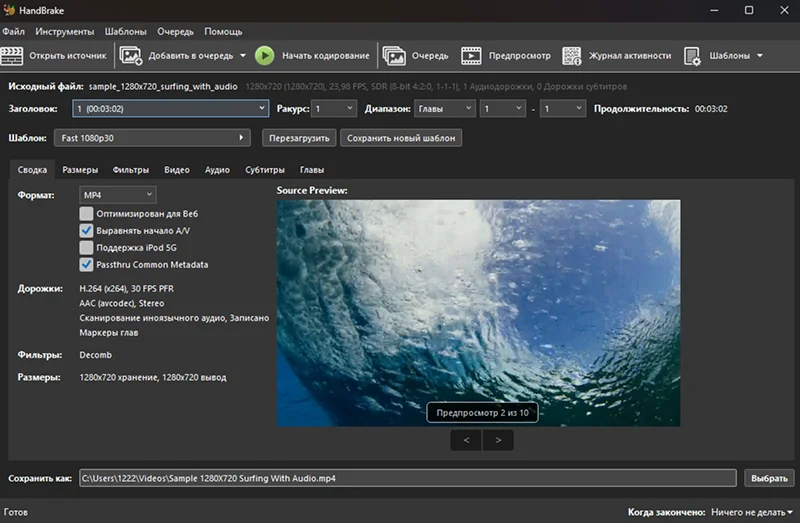
Task: Expand the arrow next to toolbar Шаблоны
Action: (760, 56)
